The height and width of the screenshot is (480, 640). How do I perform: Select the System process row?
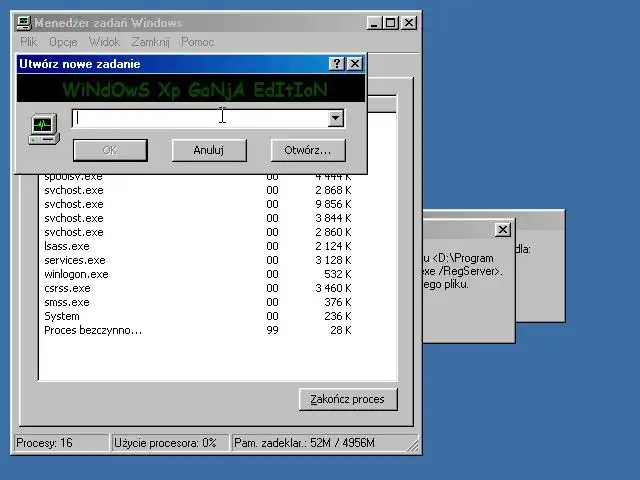pos(198,316)
